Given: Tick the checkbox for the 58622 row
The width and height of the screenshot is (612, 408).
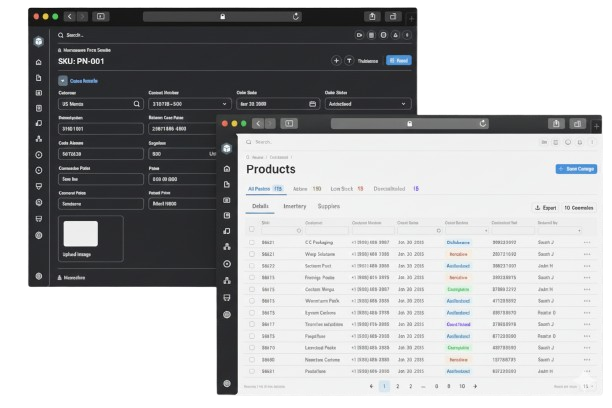Looking at the screenshot, I should pos(252,266).
